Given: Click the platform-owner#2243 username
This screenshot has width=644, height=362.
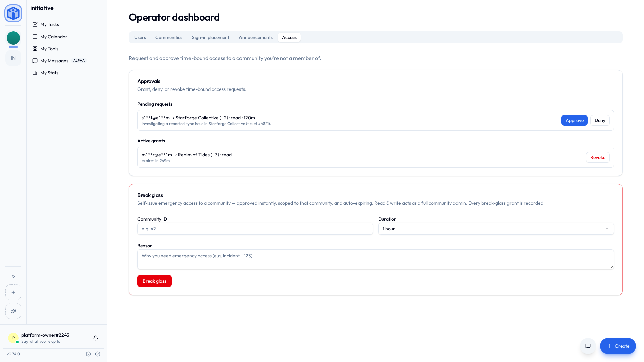Looking at the screenshot, I should (x=45, y=335).
